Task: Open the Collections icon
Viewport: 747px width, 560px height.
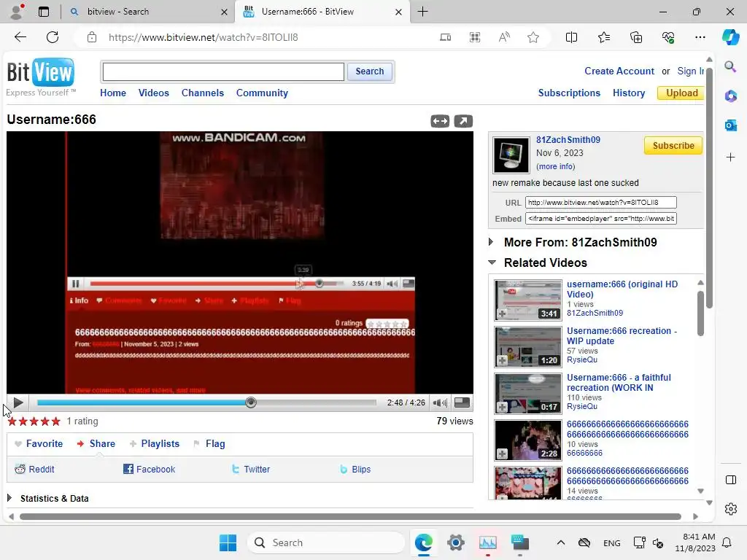Action: [636, 37]
